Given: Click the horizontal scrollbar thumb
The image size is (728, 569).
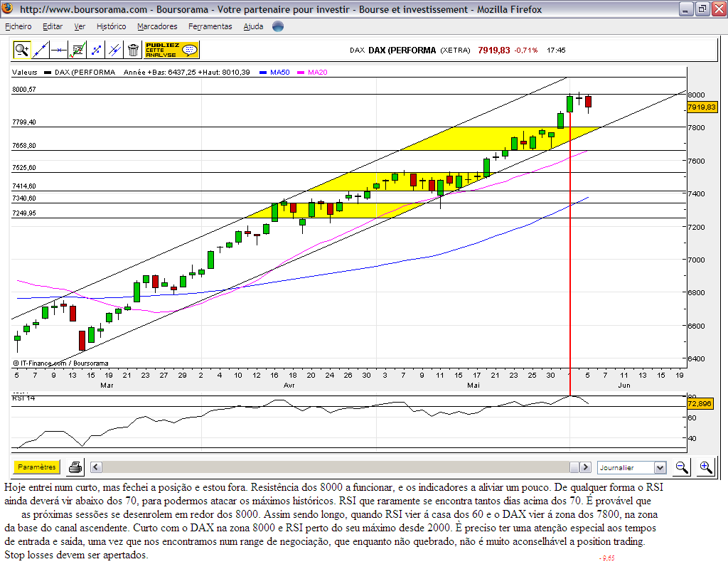Looking at the screenshot, I should [574, 467].
